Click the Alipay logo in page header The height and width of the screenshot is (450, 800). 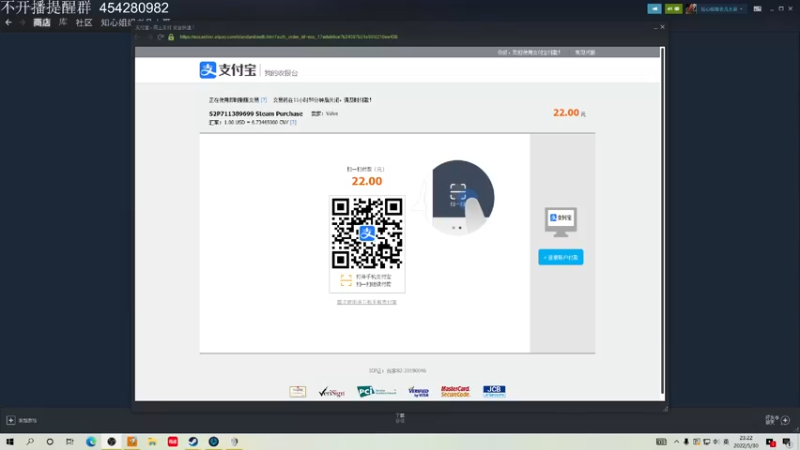coord(228,70)
